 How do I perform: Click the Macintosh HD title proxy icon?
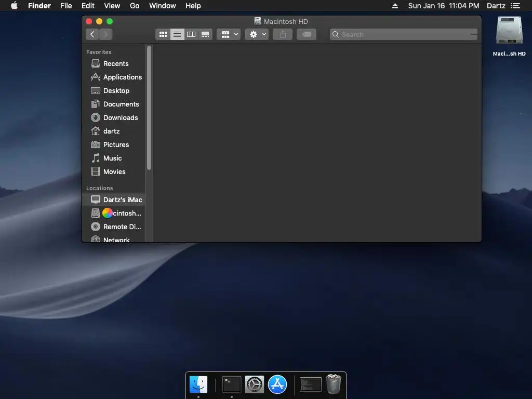pyautogui.click(x=258, y=21)
